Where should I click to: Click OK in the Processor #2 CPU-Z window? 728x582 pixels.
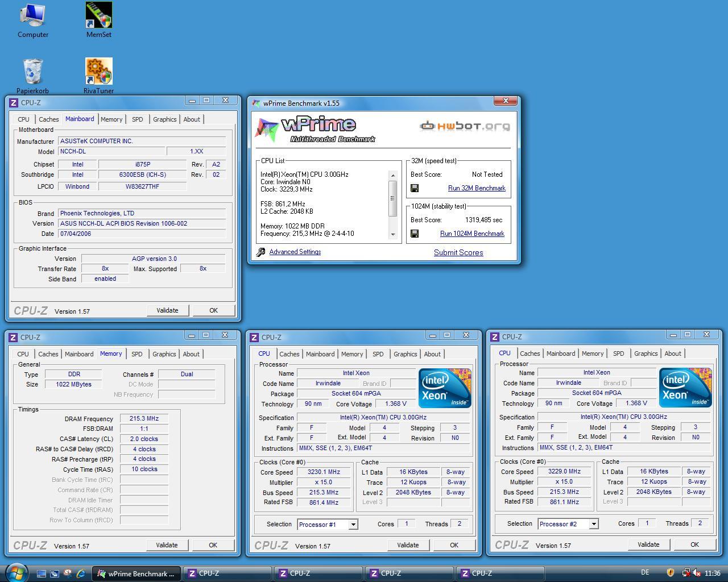[x=694, y=544]
